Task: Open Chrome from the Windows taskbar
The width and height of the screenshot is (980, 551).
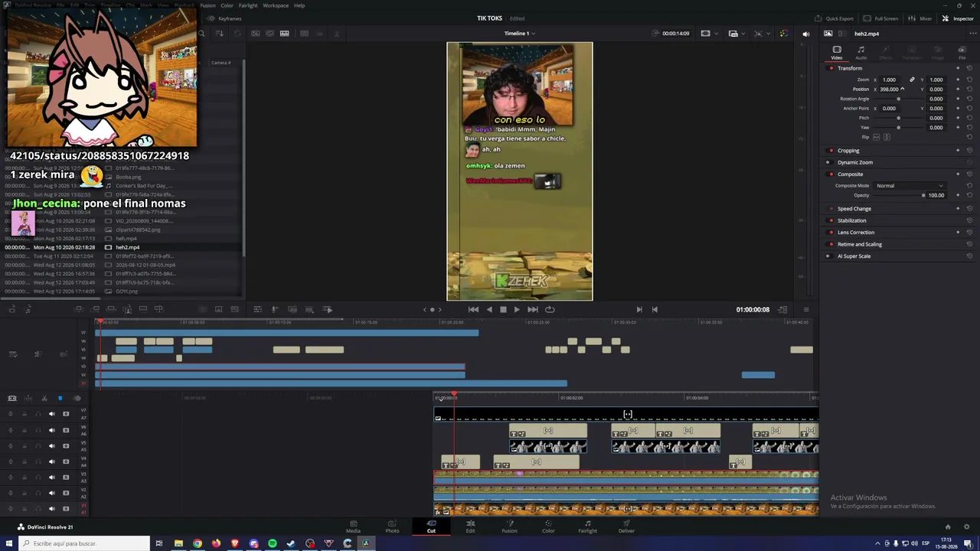Action: [198, 543]
